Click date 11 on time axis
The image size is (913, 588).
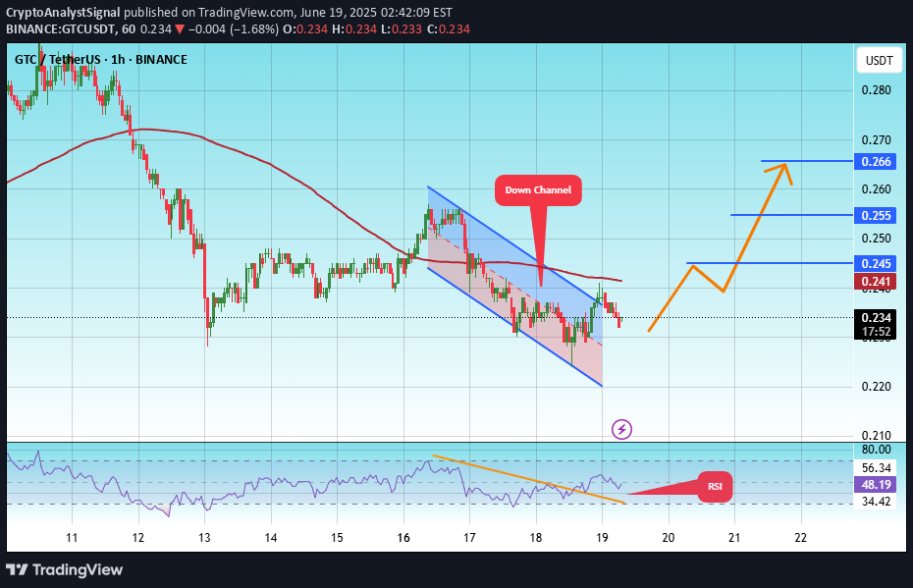72,537
